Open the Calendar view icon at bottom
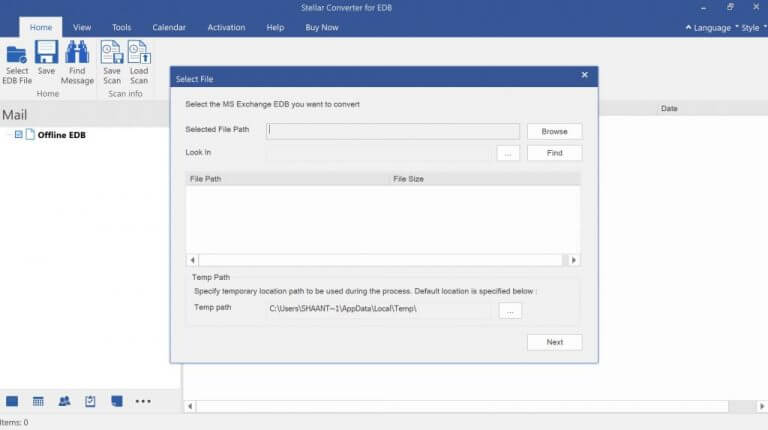Screen dimensions: 768x430 38,401
